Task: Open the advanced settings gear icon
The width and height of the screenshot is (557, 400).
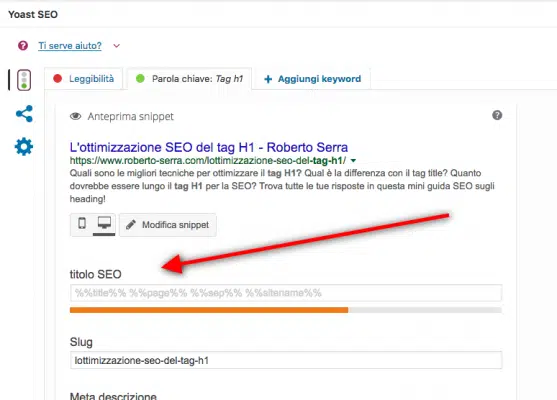Action: (24, 146)
